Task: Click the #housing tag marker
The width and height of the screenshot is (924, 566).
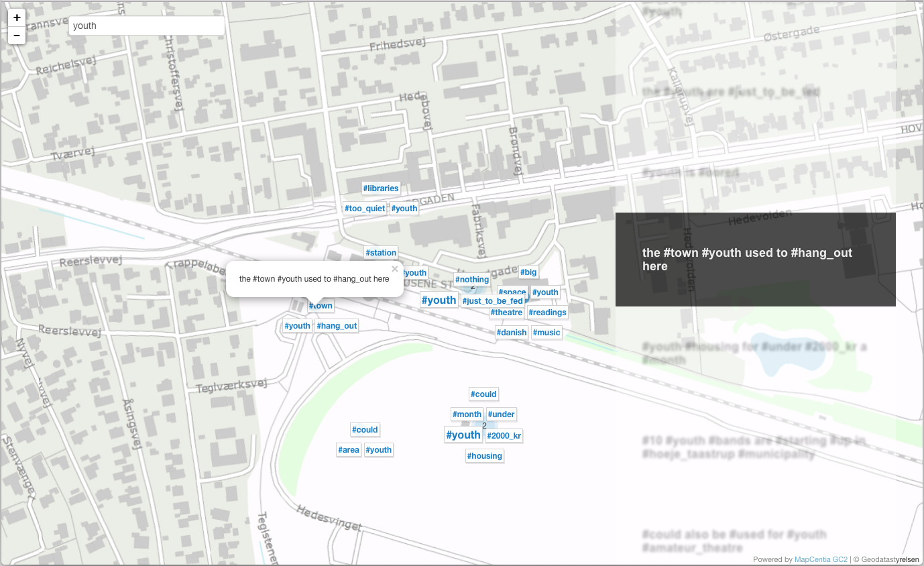Action: 485,456
